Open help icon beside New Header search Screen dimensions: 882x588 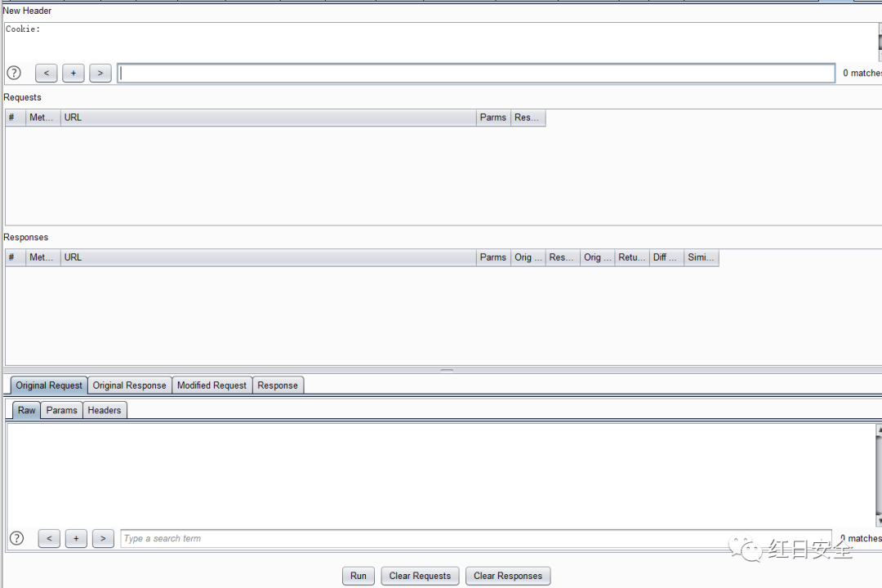(x=14, y=73)
